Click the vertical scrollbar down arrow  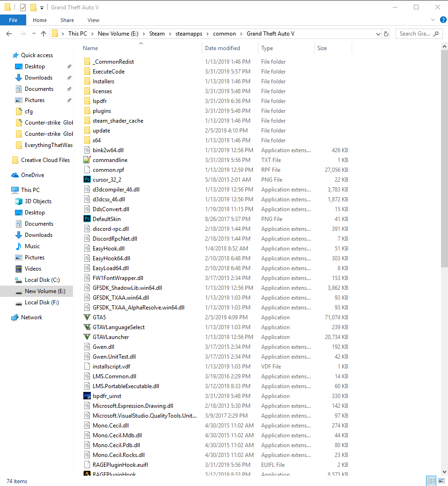444,472
